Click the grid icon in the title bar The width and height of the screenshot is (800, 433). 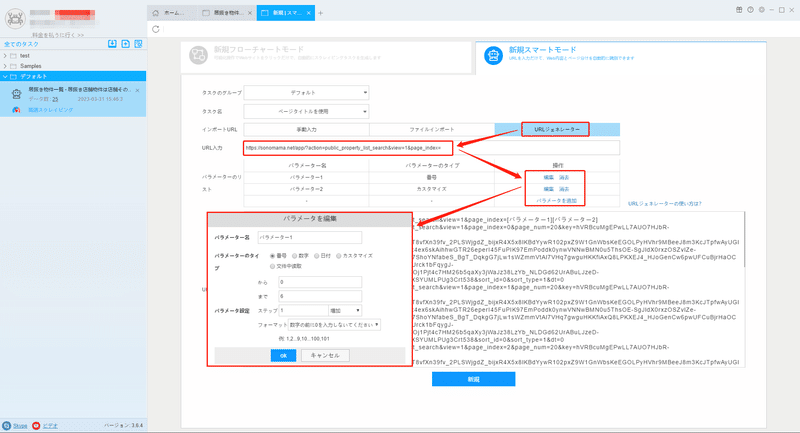click(x=739, y=10)
